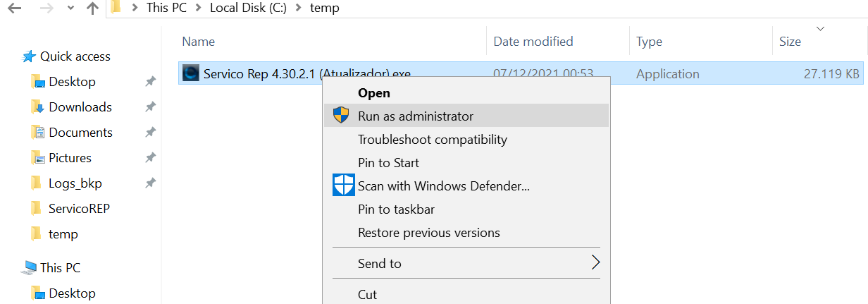Screen dimensions: 868x304
Task: Click Local Disk (C:) in address bar
Action: [248, 8]
